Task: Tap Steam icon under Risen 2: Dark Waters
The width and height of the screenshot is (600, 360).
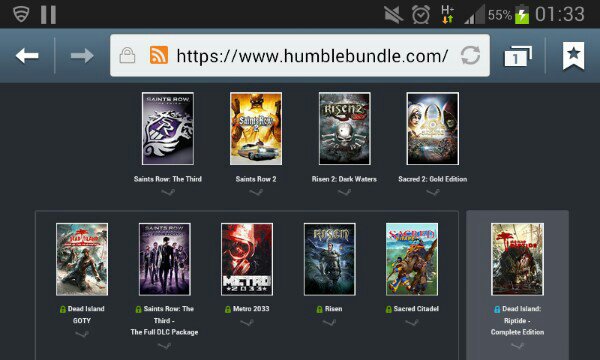Action: pos(344,192)
